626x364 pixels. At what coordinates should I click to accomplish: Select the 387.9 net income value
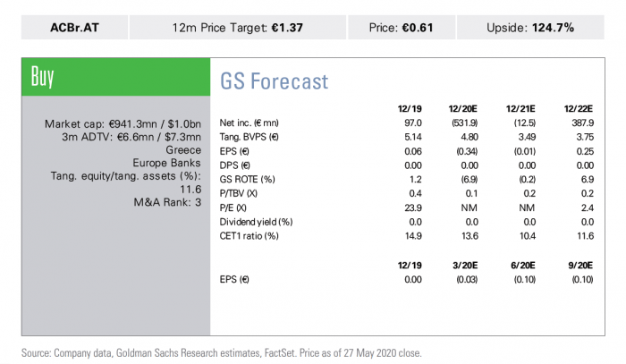[582, 123]
